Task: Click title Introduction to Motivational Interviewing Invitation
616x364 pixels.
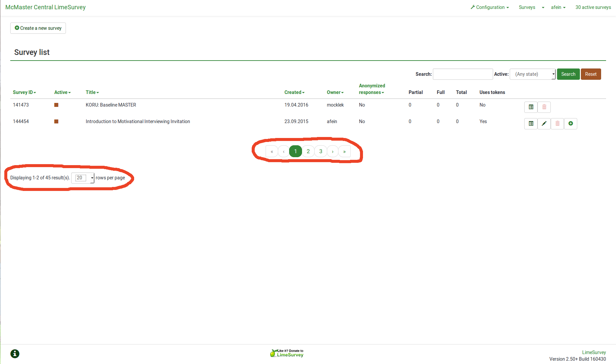Action: (x=138, y=121)
